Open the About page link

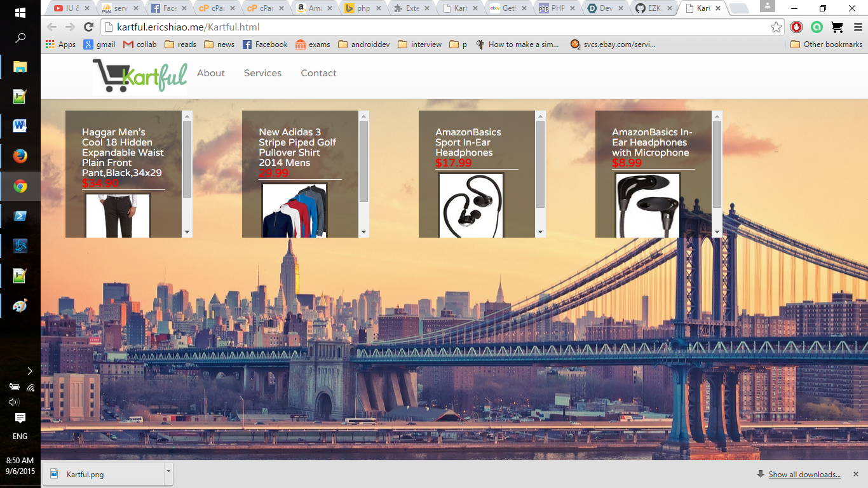point(211,73)
